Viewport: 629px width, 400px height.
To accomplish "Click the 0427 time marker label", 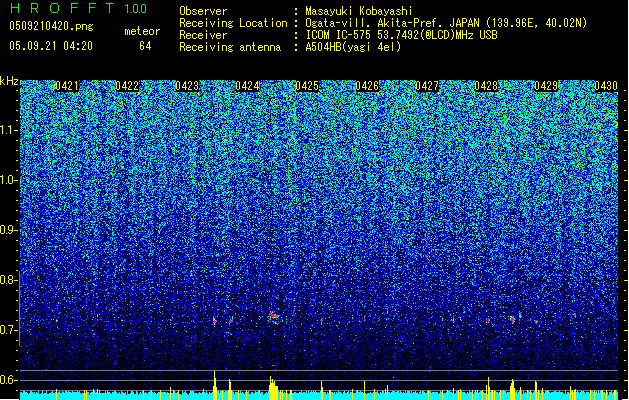I will click(x=427, y=86).
